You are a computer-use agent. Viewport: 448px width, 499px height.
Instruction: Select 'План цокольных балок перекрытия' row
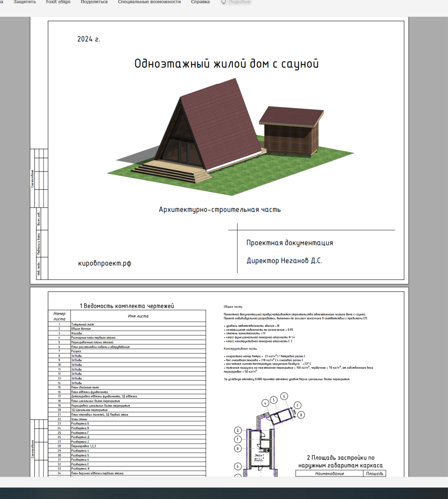point(127,401)
